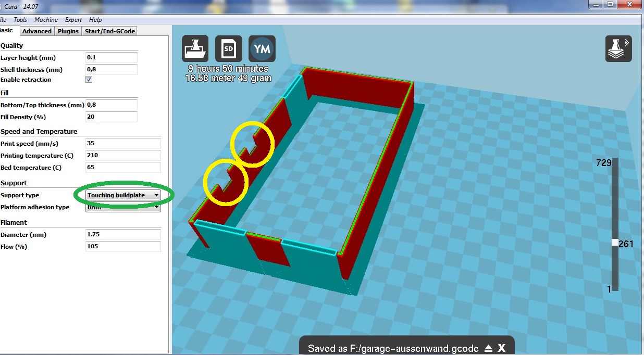
Task: Click the SD card save toolpath icon
Action: click(228, 49)
